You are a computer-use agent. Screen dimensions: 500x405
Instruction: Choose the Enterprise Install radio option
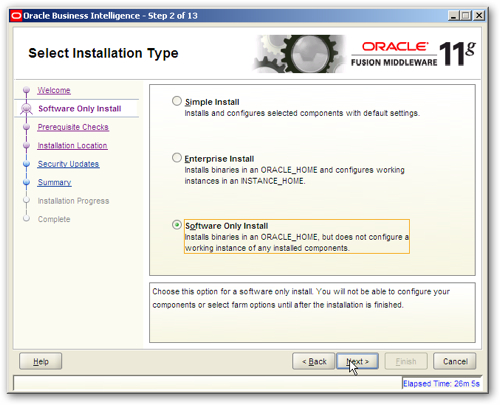click(177, 158)
